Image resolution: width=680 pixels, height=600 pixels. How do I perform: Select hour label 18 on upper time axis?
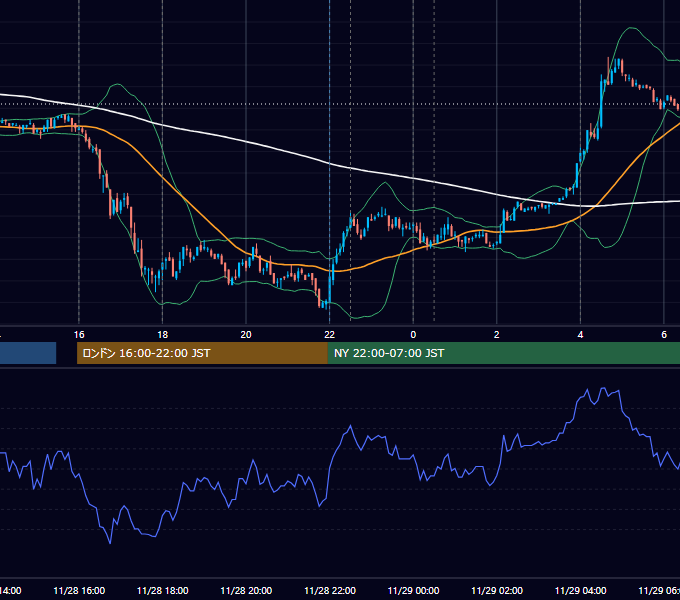tap(163, 335)
